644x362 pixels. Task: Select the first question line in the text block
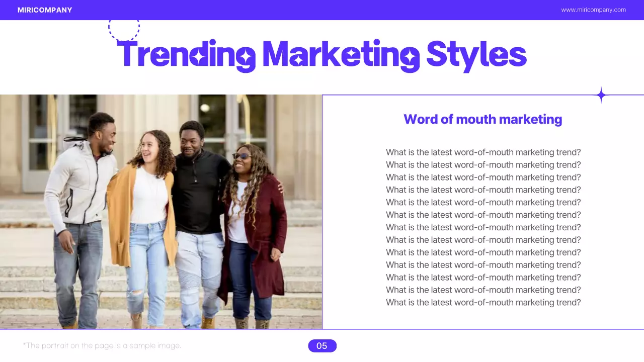click(483, 152)
